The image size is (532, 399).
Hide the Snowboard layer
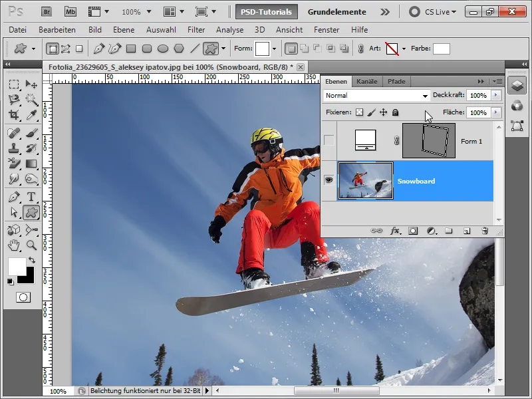coord(329,180)
